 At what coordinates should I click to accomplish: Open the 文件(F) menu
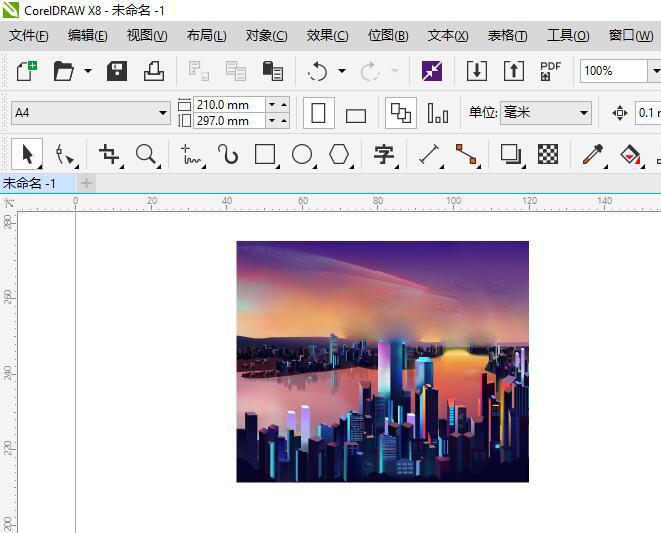[29, 35]
